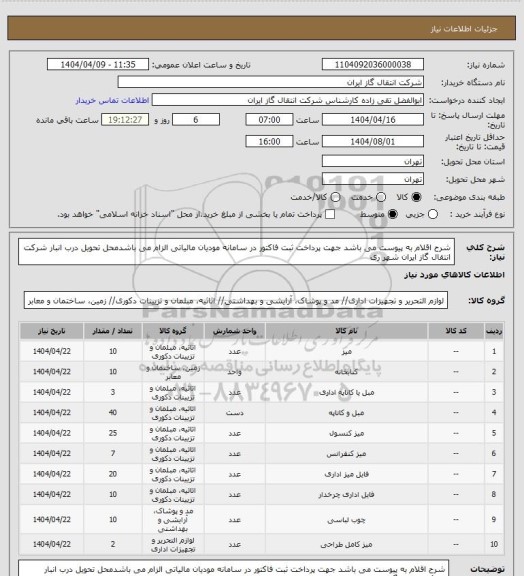Click the remaining days field 6
Image resolution: width=524 pixels, height=576 pixels.
(x=196, y=120)
